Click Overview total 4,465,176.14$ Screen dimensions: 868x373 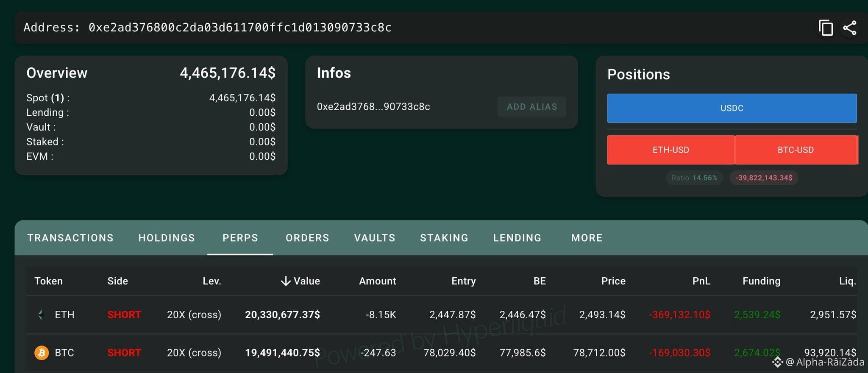click(x=228, y=73)
